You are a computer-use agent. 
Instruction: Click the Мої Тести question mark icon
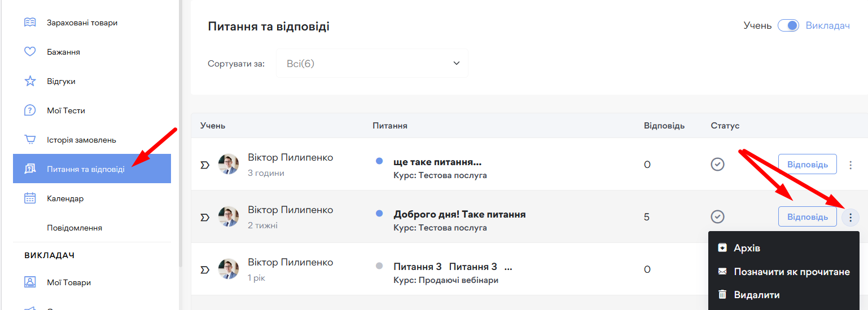[x=30, y=110]
